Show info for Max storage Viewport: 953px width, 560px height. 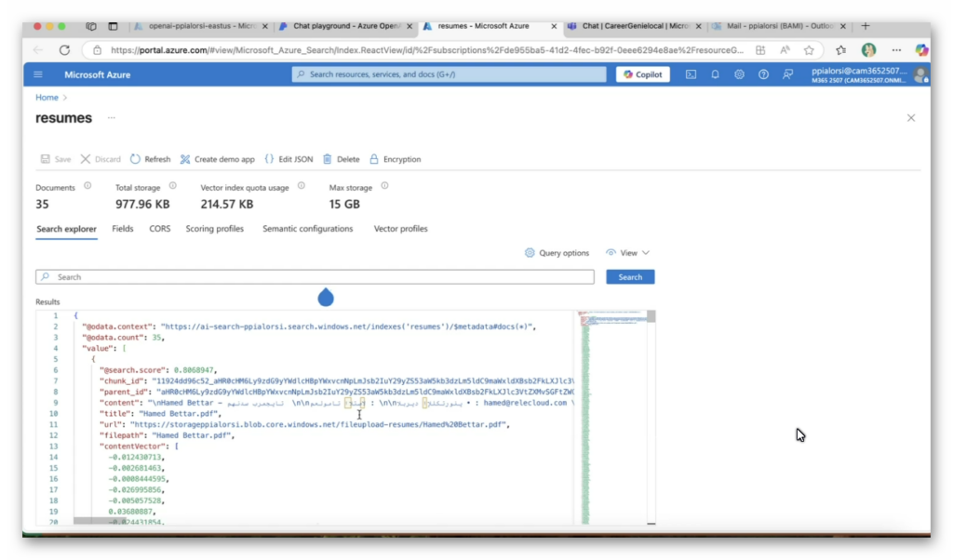coord(384,186)
